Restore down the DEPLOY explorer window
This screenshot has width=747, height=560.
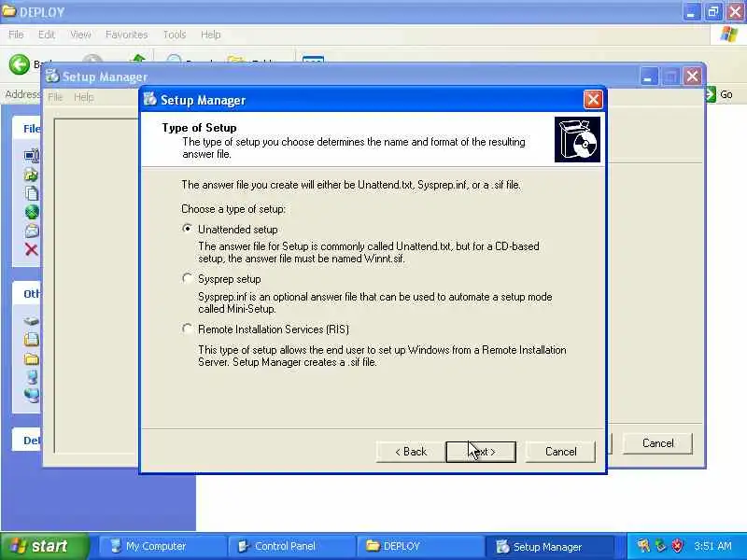(713, 12)
